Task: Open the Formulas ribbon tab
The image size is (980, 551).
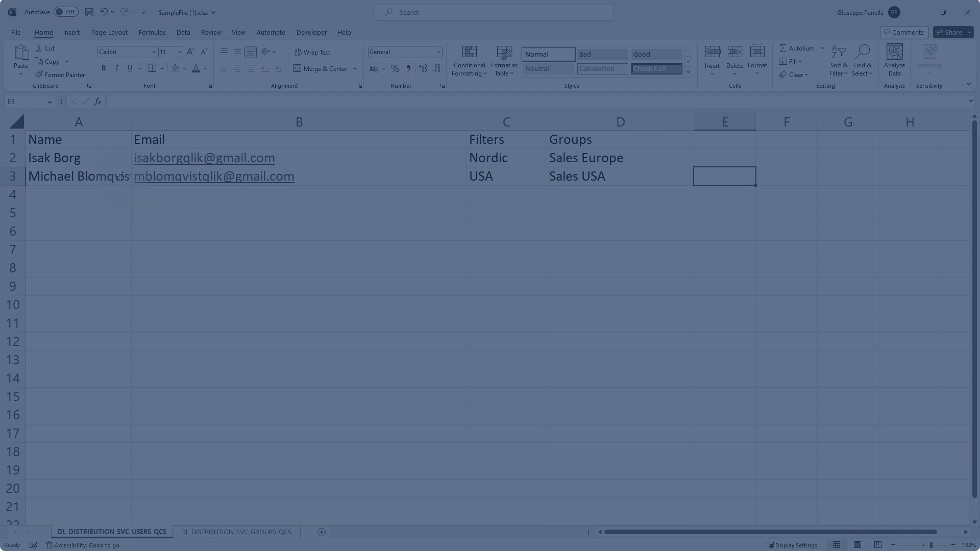Action: (152, 32)
